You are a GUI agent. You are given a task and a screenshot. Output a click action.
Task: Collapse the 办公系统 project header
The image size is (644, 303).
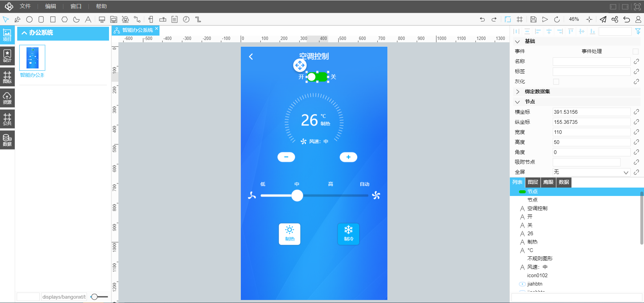click(63, 33)
